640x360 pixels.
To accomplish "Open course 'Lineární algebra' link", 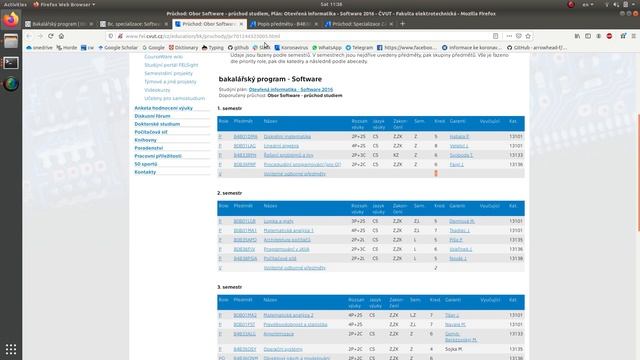I will tap(281, 146).
